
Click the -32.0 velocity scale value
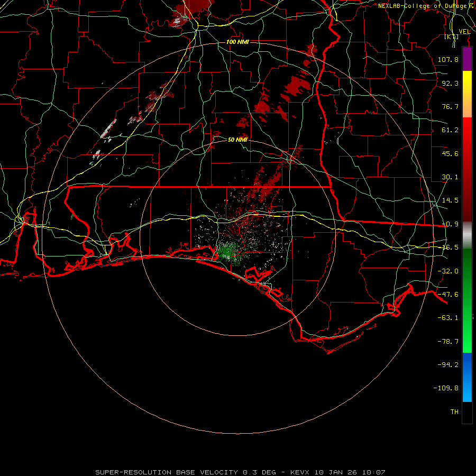448,271
